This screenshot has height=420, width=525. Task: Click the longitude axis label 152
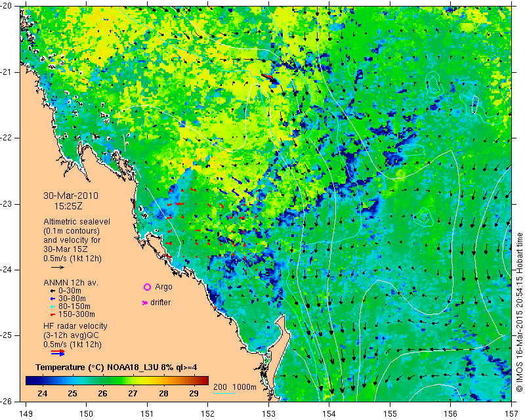[x=207, y=414]
